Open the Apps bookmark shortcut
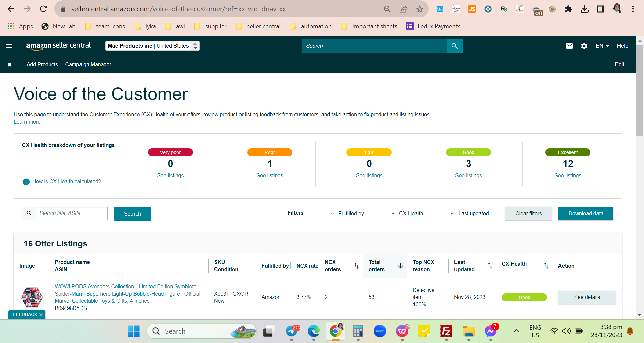The width and height of the screenshot is (644, 343). 20,26
